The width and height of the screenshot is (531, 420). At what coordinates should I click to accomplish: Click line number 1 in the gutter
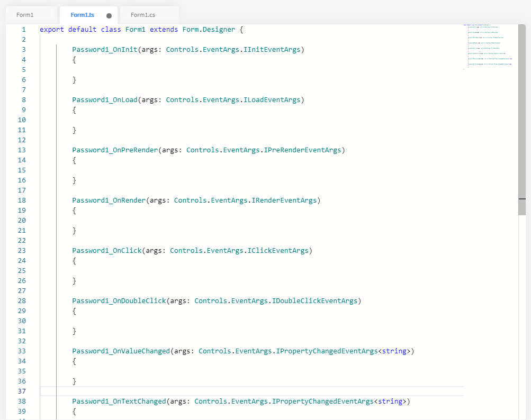coord(23,30)
